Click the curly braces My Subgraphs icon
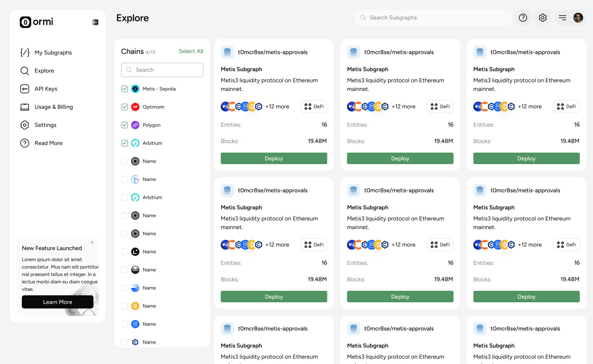Viewport: 593px width, 364px height. [25, 53]
